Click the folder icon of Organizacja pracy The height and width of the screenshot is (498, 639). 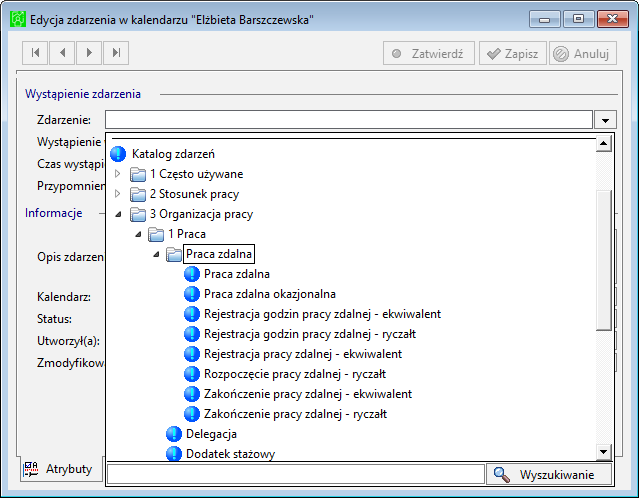tap(137, 214)
